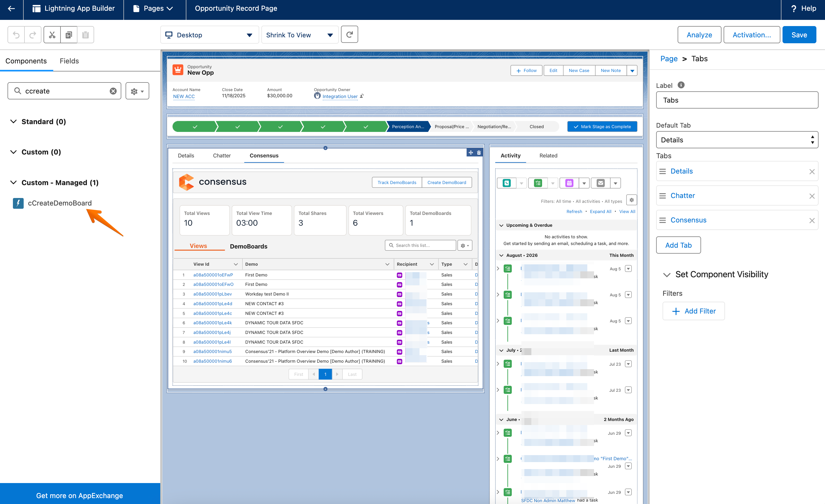The height and width of the screenshot is (504, 825).
Task: Click the back arrow in header
Action: pyautogui.click(x=11, y=9)
